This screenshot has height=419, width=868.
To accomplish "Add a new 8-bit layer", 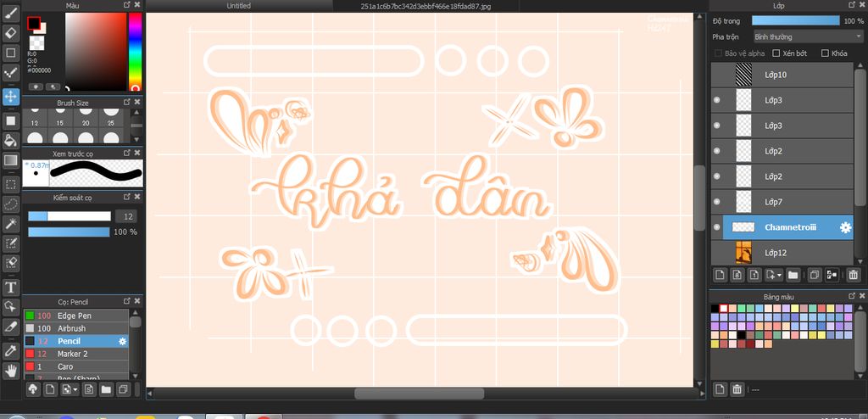I will pyautogui.click(x=737, y=274).
